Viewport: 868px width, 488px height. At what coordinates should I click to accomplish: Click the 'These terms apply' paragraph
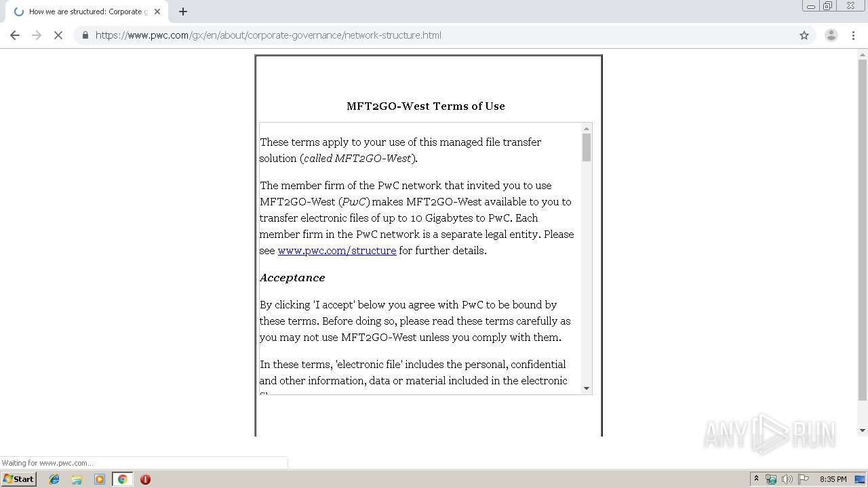(400, 150)
